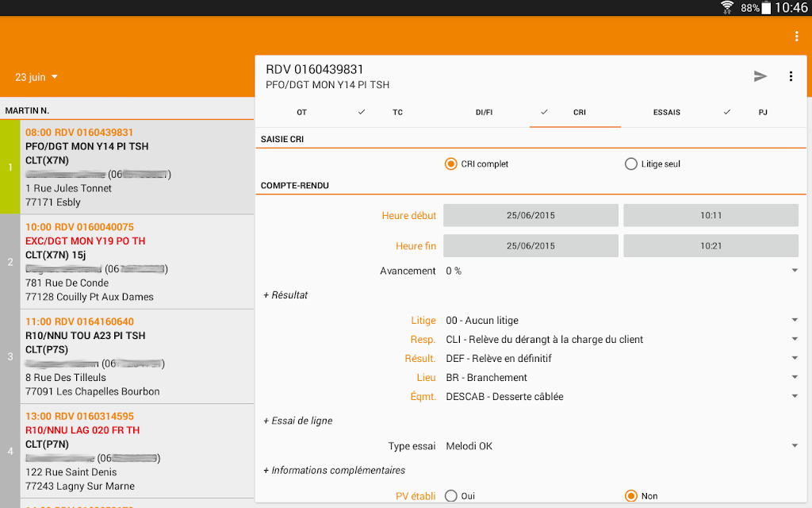Tap the 10:46 clock in status bar
Screen dimensions: 812x508
tap(791, 7)
